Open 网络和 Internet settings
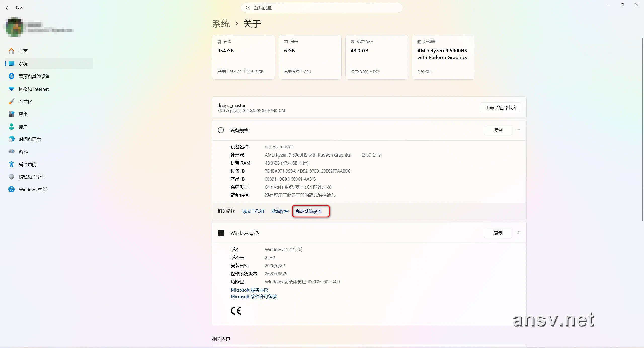644x348 pixels. [49, 89]
